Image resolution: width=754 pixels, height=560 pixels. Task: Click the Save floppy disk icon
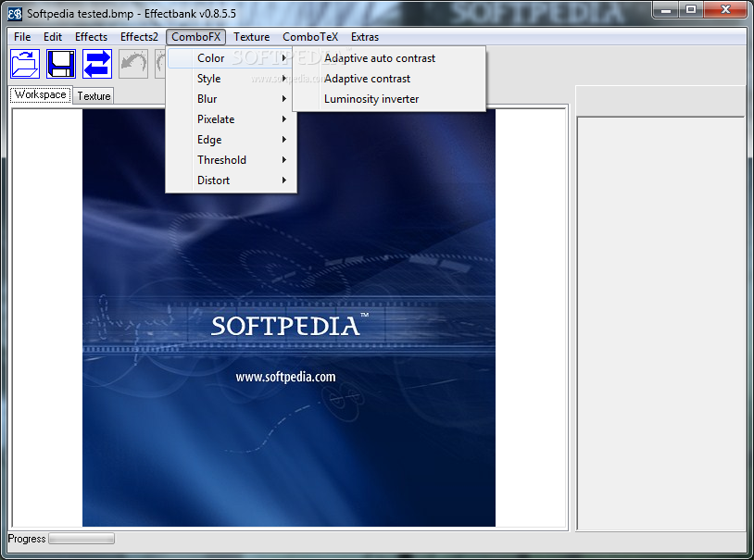coord(61,64)
